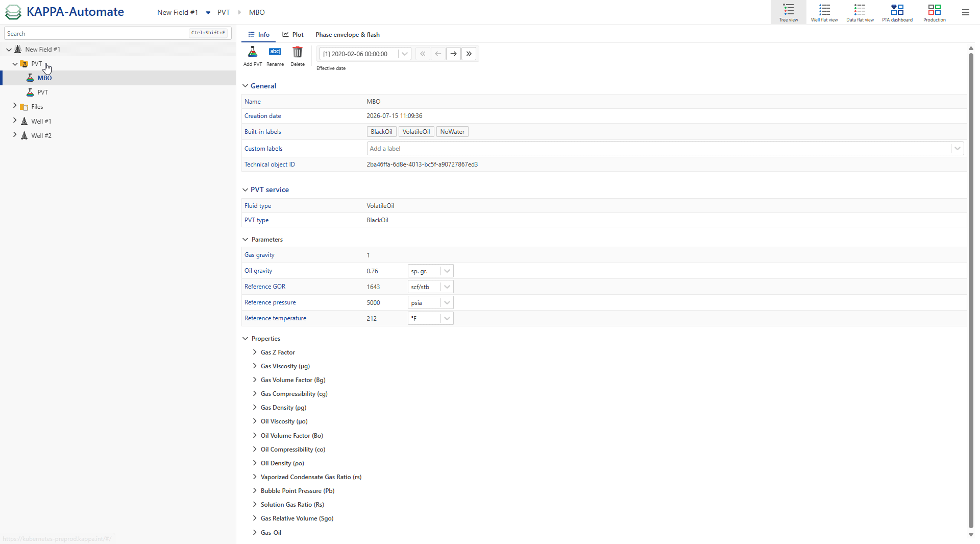980x544 pixels.
Task: Click the MBO breadcrumb item
Action: (257, 12)
